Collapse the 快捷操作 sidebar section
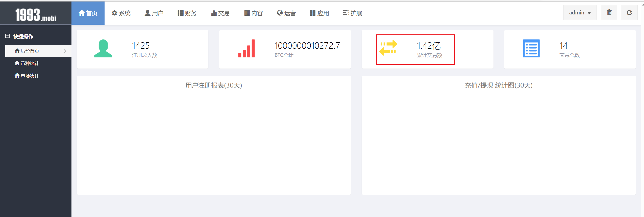Screen dimensions: 644x217 [x=8, y=36]
